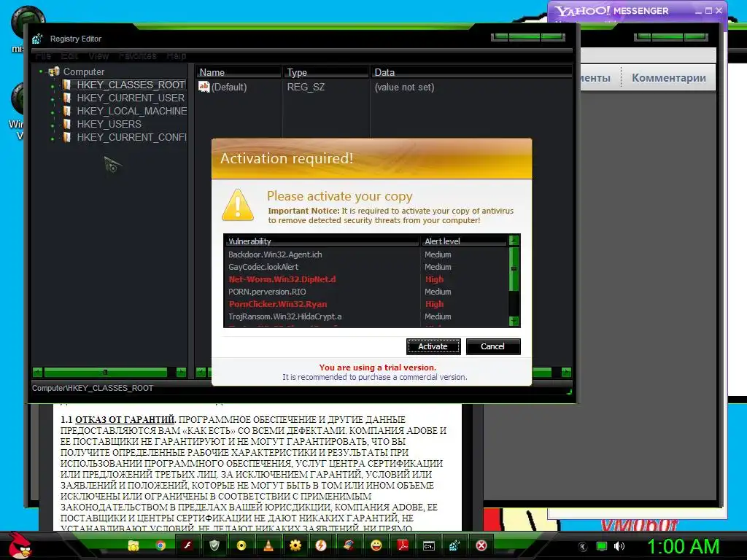
Task: Select the (Default) registry value
Action: (x=229, y=87)
